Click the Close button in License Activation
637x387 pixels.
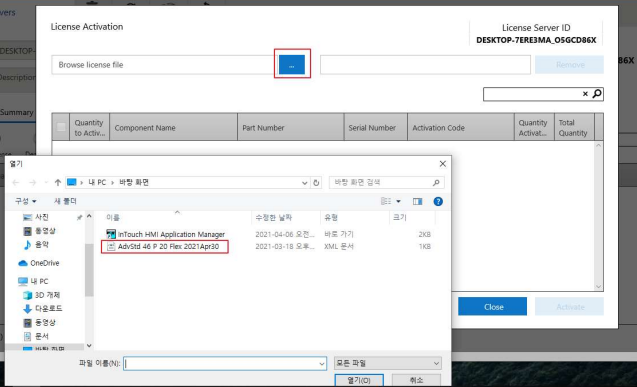pyautogui.click(x=492, y=307)
